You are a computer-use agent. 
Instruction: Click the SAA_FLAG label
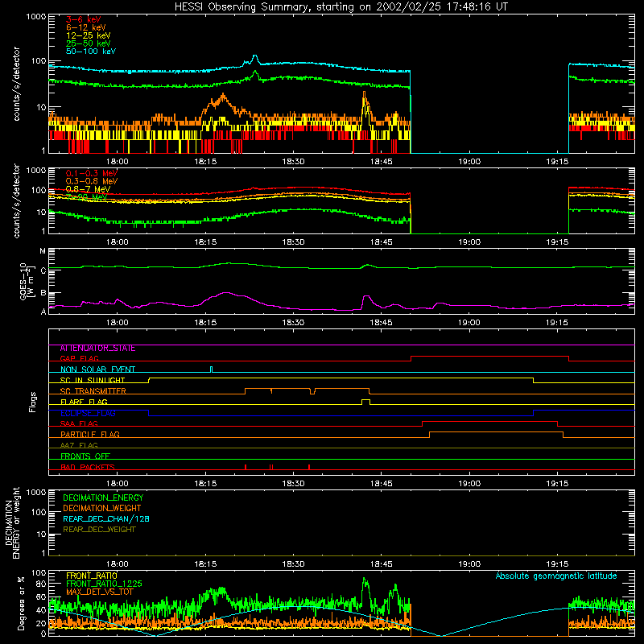click(79, 424)
